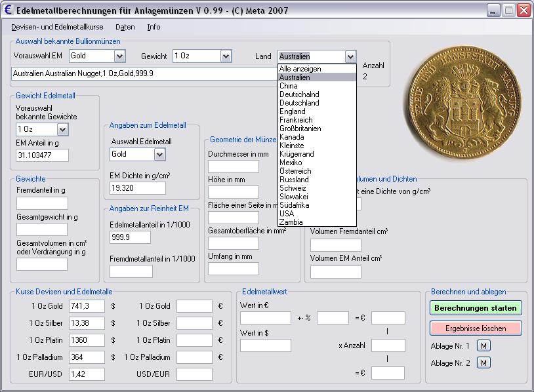
Task: Click the Ergebnisse löschen button
Action: tap(476, 328)
